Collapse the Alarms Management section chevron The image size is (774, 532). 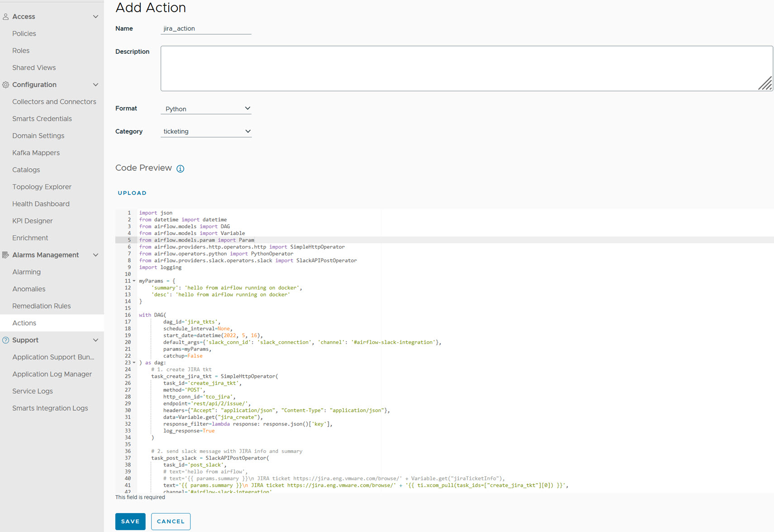pos(95,255)
